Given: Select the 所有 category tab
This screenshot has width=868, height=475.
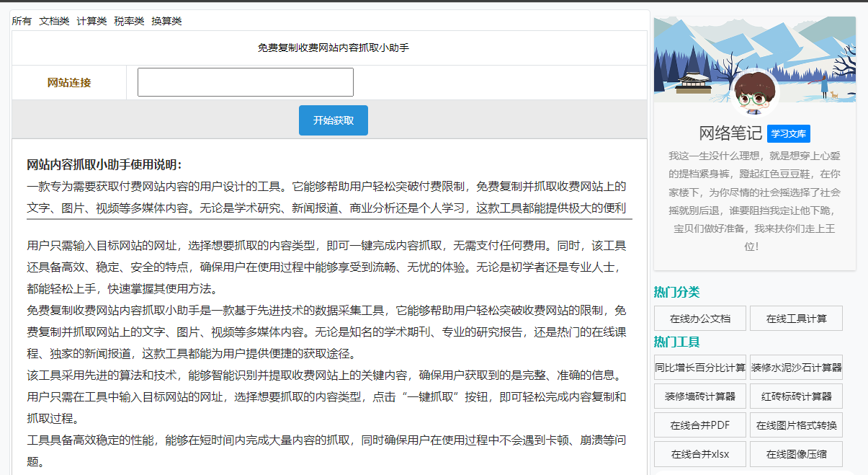Looking at the screenshot, I should [22, 21].
